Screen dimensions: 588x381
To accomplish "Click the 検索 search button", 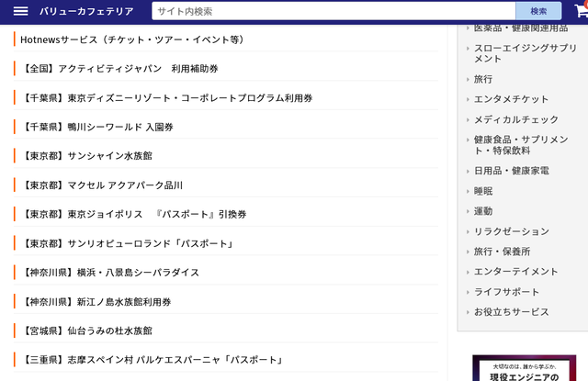I will 538,11.
